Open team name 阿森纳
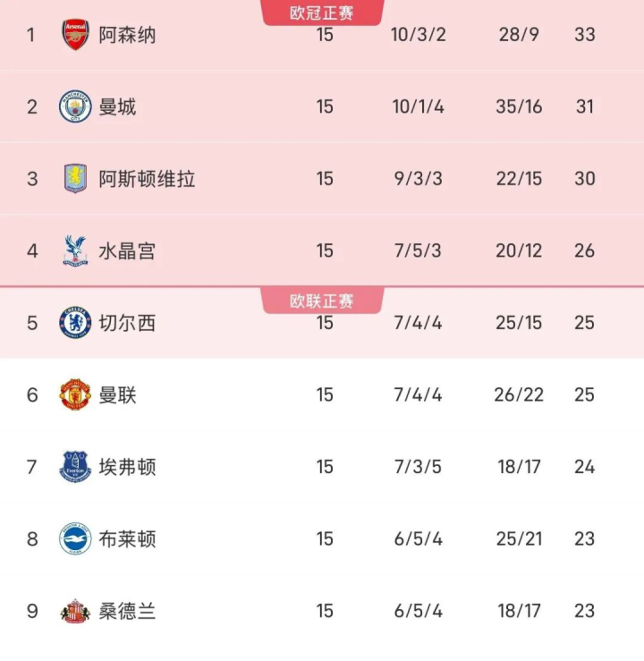This screenshot has height=661, width=644. click(127, 35)
